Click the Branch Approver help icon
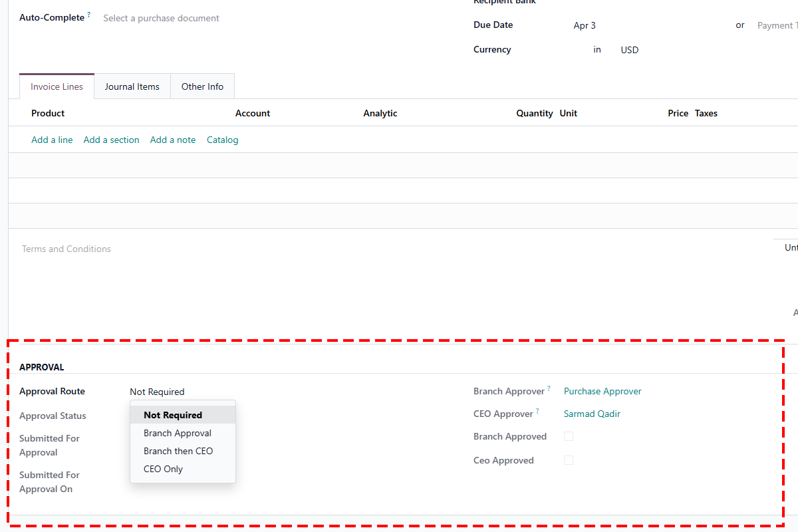This screenshot has width=798, height=532. (548, 387)
